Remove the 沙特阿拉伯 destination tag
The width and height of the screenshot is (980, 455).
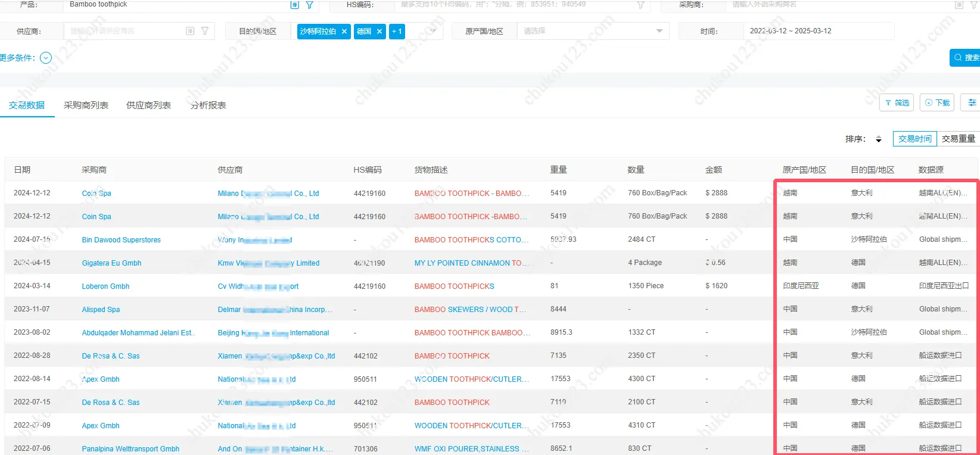344,32
